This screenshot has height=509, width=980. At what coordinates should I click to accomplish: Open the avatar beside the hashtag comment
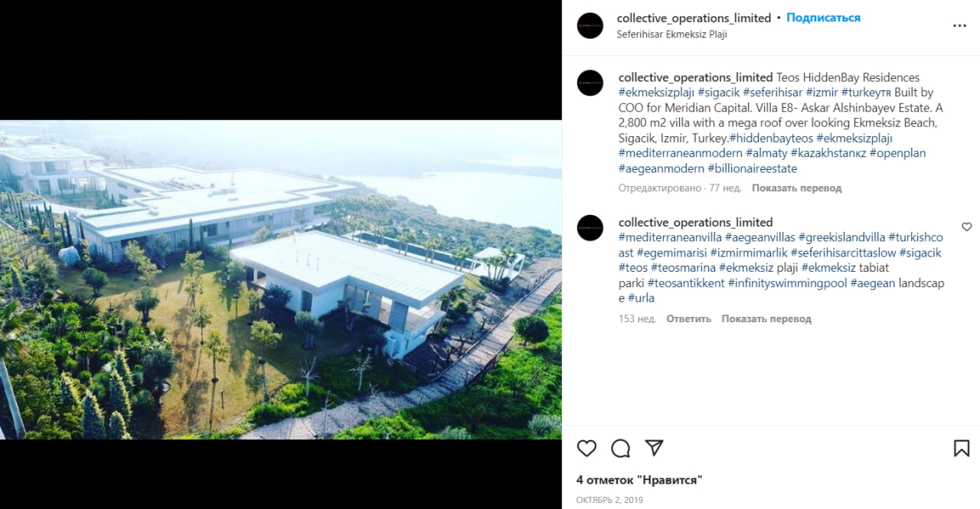(590, 227)
